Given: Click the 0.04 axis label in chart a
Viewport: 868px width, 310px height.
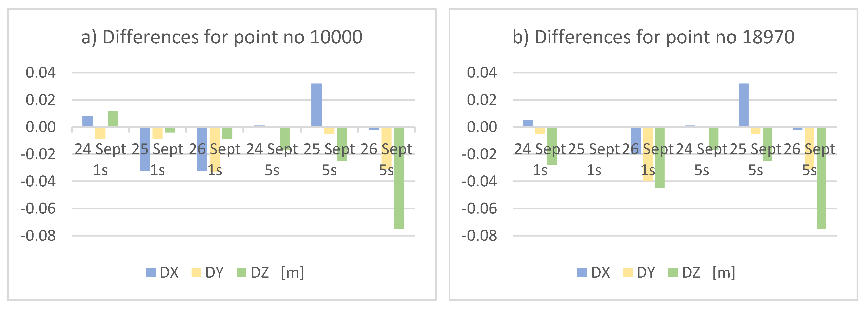Looking at the screenshot, I should 41,72.
